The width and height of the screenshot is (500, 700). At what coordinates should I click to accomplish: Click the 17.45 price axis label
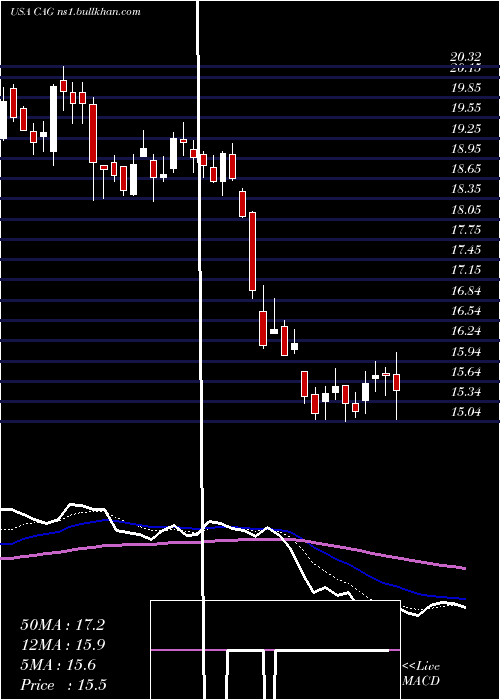tap(466, 250)
